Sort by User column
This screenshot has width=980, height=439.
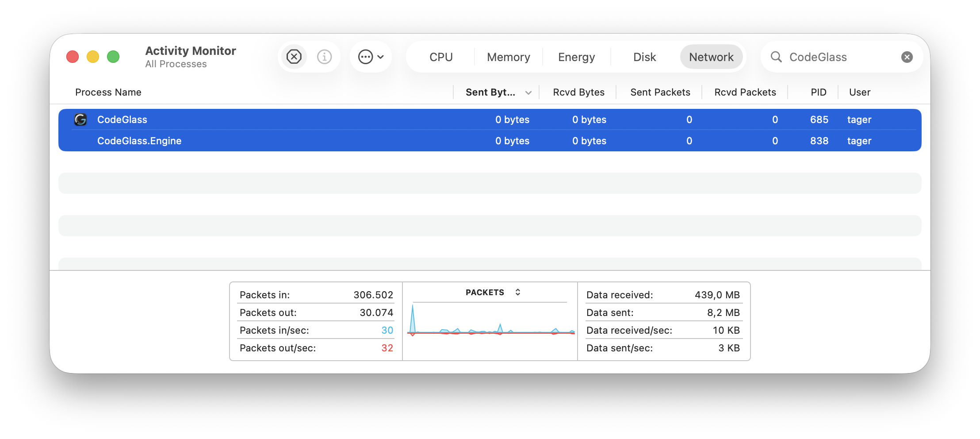coord(860,92)
